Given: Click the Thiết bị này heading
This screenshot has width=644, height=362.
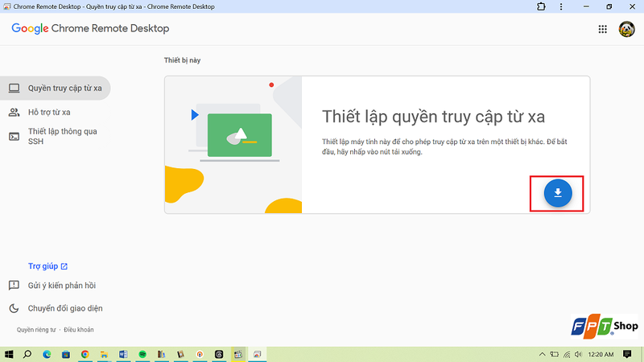Looking at the screenshot, I should (x=183, y=60).
